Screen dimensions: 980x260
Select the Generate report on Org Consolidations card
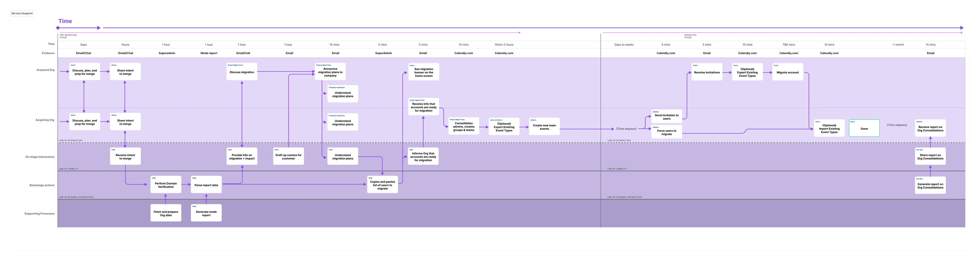pos(931,185)
